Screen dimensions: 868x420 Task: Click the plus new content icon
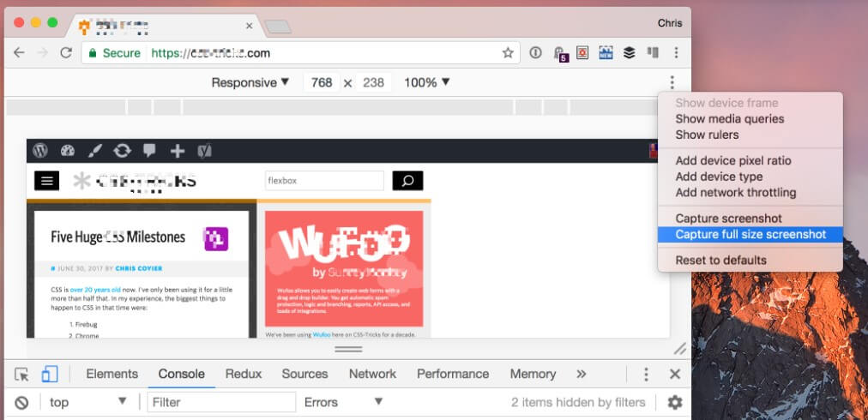click(178, 151)
